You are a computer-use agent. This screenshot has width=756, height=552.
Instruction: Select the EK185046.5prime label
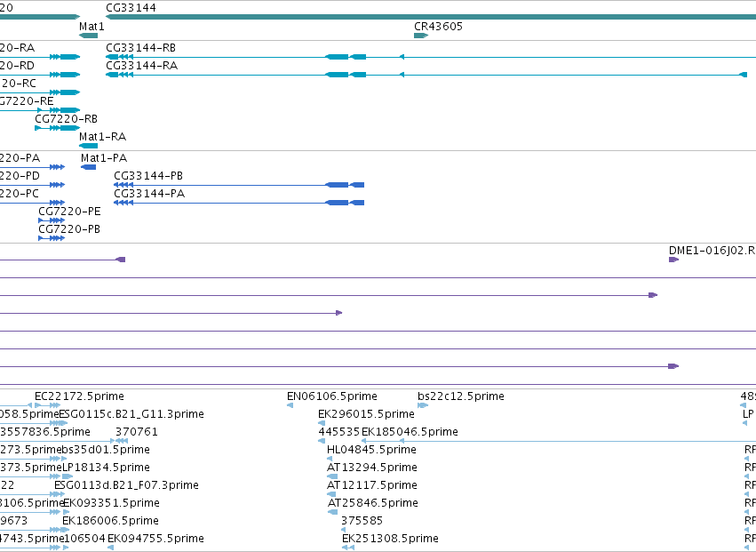(410, 432)
